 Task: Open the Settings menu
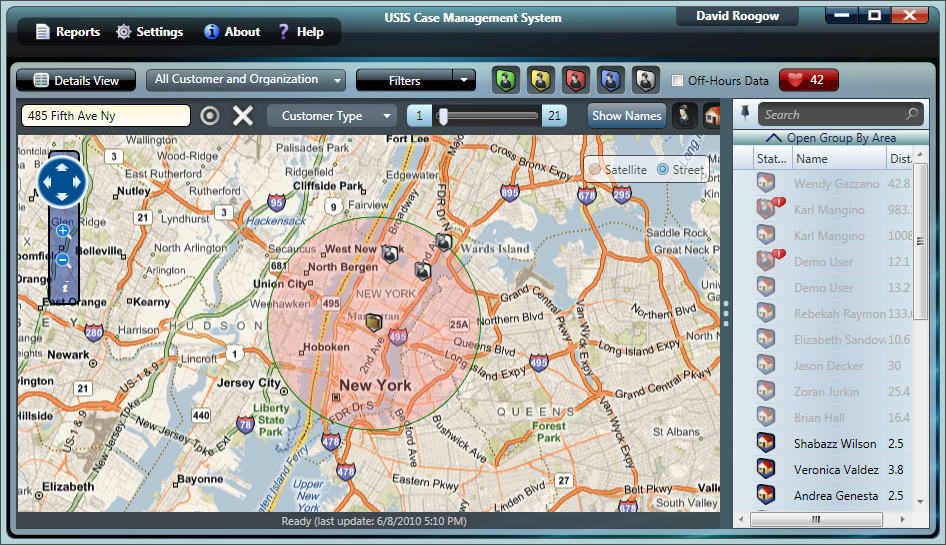click(149, 32)
